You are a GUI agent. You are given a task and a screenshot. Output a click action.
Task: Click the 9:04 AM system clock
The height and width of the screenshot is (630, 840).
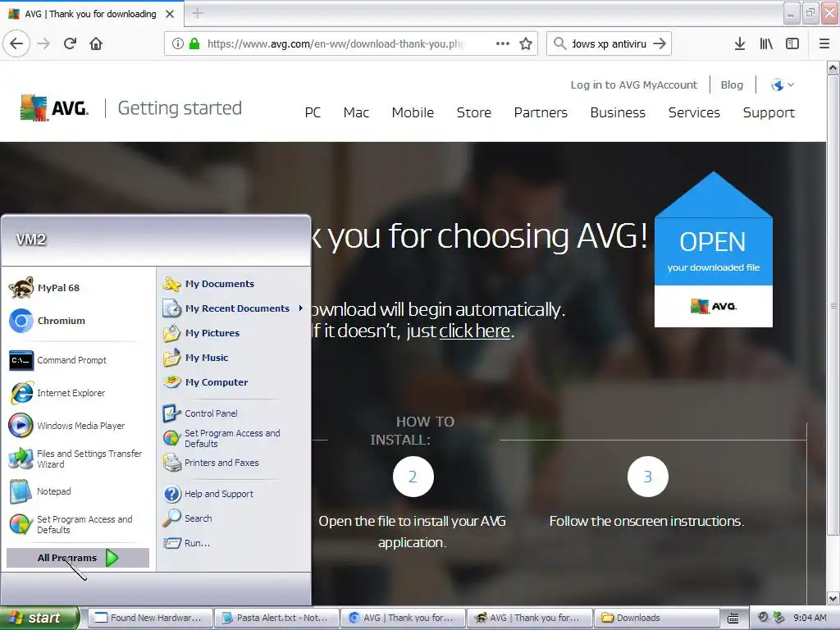(x=810, y=618)
